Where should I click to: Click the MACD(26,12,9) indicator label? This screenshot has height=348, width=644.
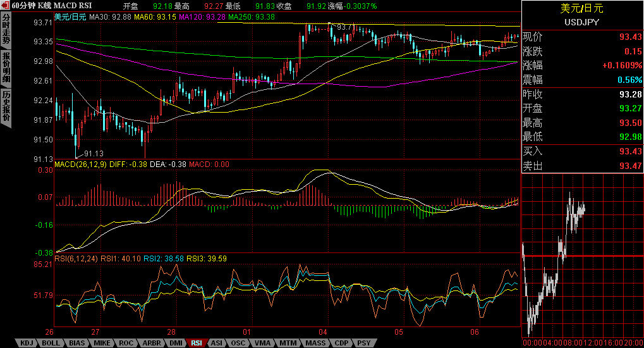click(80, 164)
